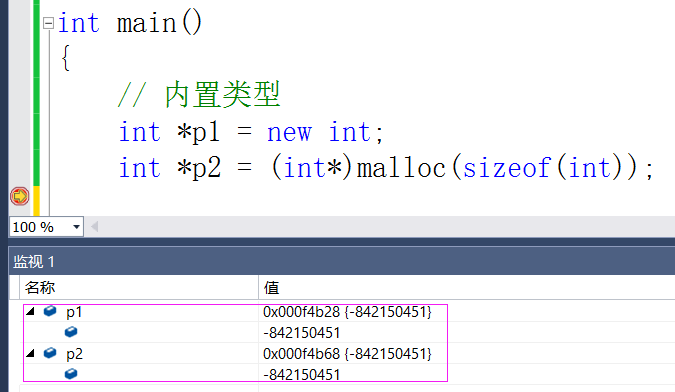Click the 名称 column header
Viewport: 675px width, 392px height.
40,287
